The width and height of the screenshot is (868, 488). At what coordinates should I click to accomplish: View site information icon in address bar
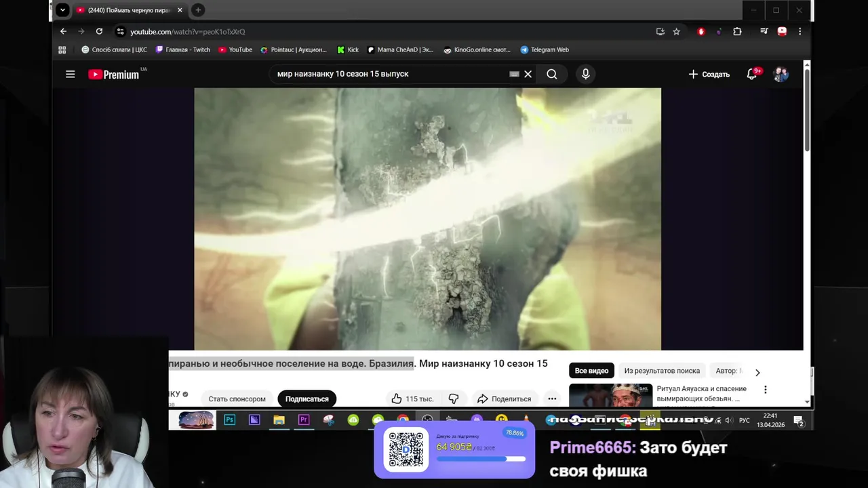click(120, 31)
